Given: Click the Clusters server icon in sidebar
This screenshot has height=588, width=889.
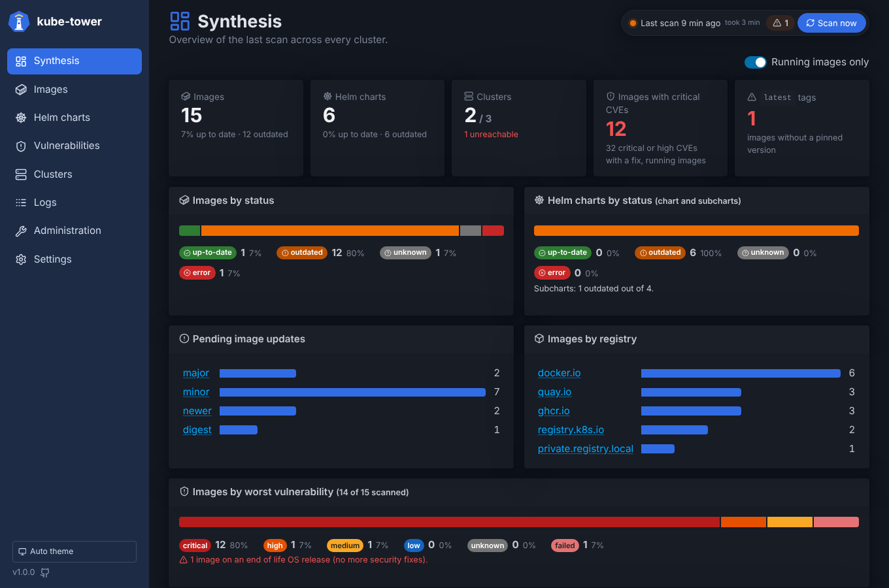Looking at the screenshot, I should click(x=21, y=174).
